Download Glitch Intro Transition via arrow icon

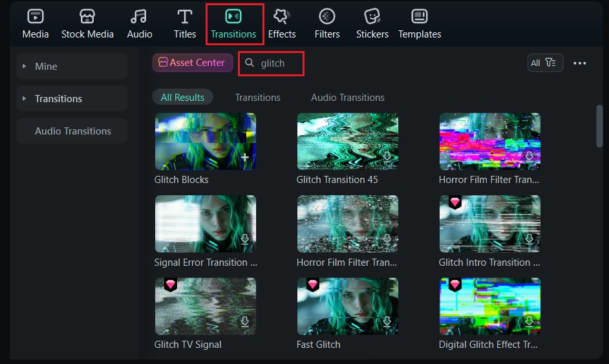pyautogui.click(x=529, y=239)
